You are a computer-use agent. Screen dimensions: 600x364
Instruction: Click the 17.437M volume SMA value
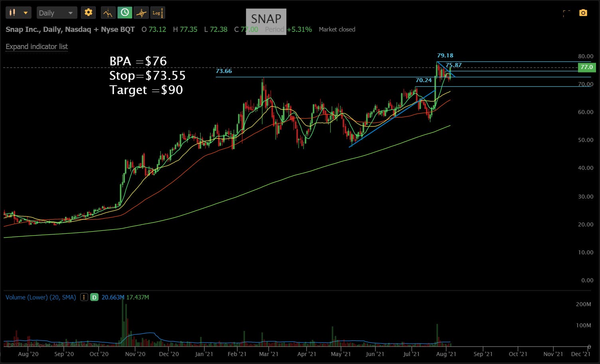point(138,297)
